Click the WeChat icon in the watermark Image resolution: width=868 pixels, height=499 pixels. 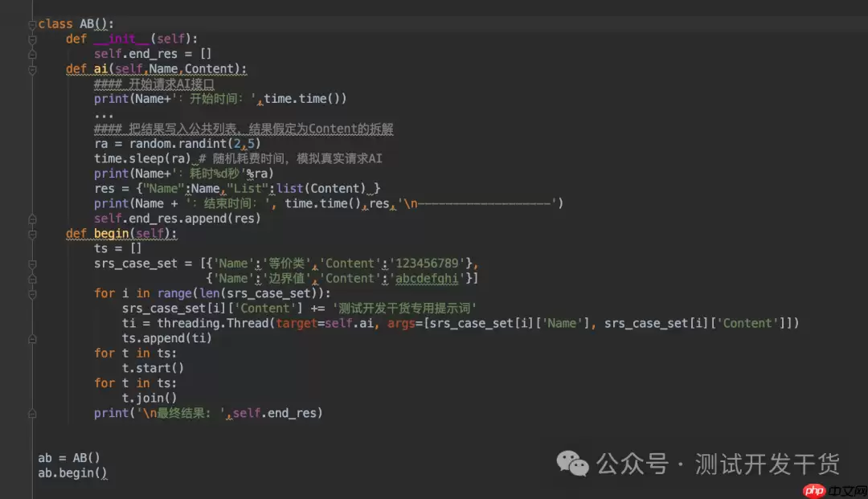tap(572, 464)
